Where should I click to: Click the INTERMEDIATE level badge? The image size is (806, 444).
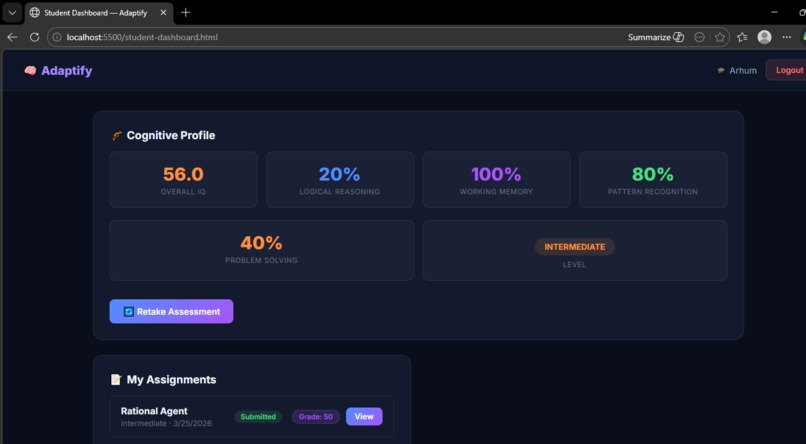[x=575, y=247]
